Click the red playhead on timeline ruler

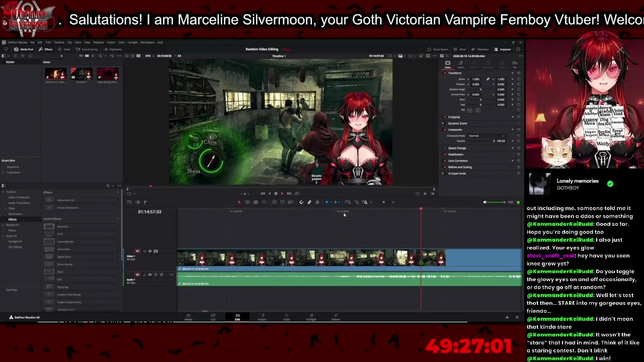click(421, 209)
